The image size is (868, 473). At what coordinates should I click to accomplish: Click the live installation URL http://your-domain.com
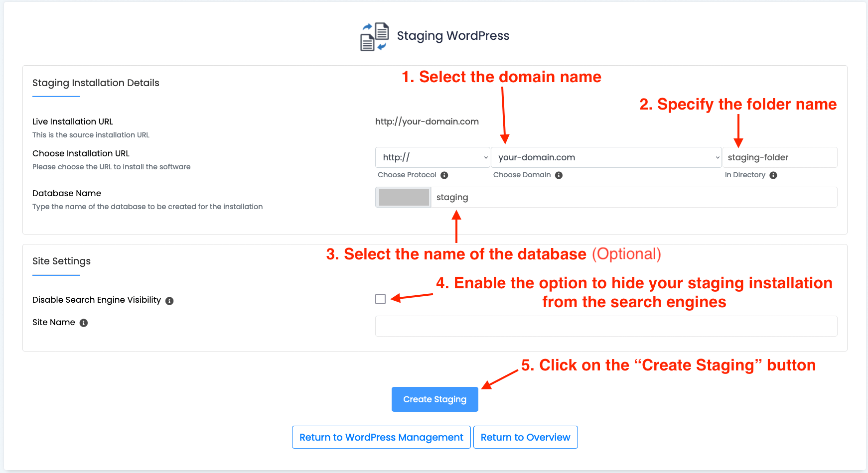427,121
